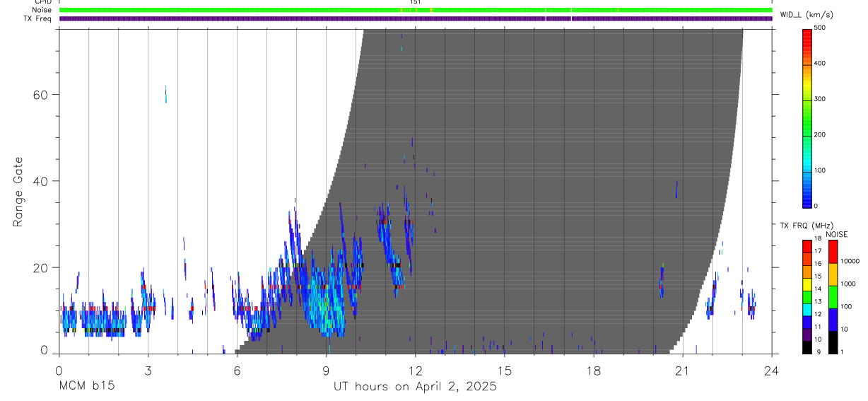The image size is (868, 401).
Task: Click the TX FRQ (MHz) color legend bar
Action: (x=807, y=296)
